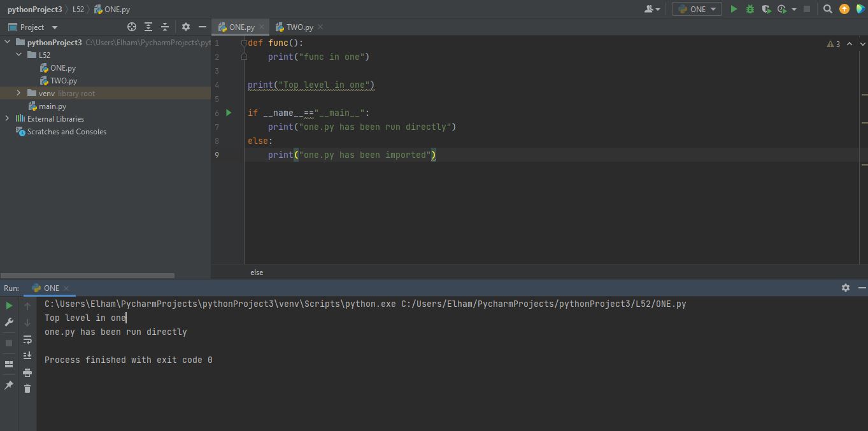Click the Select Opened File crosshair icon
This screenshot has height=431, width=868.
(x=132, y=27)
